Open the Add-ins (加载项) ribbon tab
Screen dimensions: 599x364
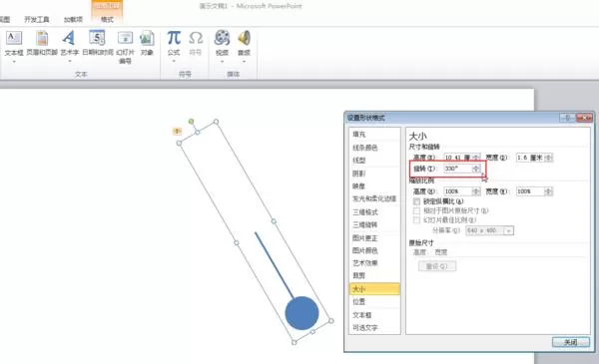[x=73, y=19]
